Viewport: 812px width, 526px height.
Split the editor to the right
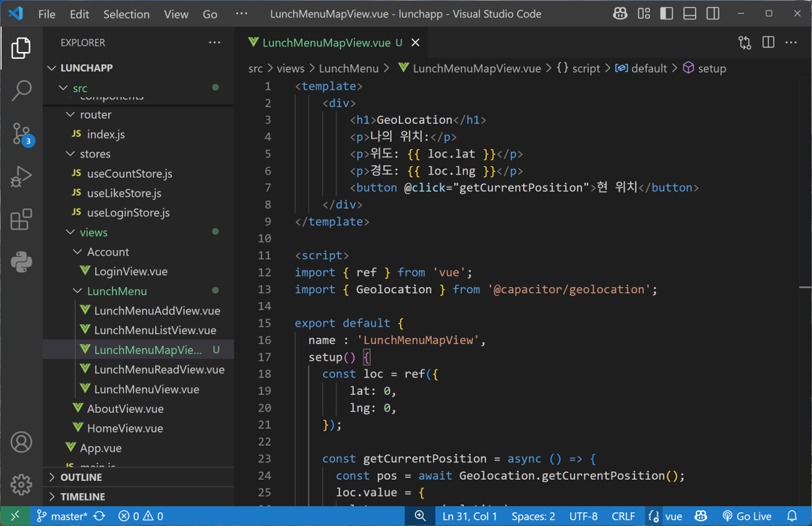tap(768, 43)
